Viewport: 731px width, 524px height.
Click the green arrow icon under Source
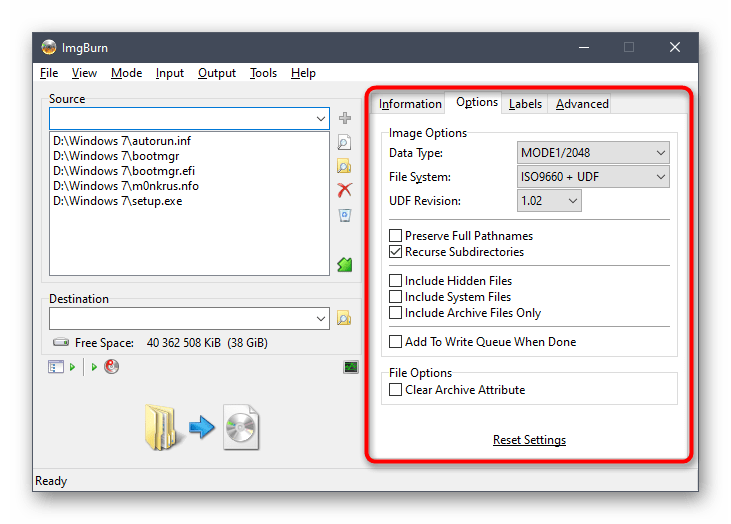point(345,265)
